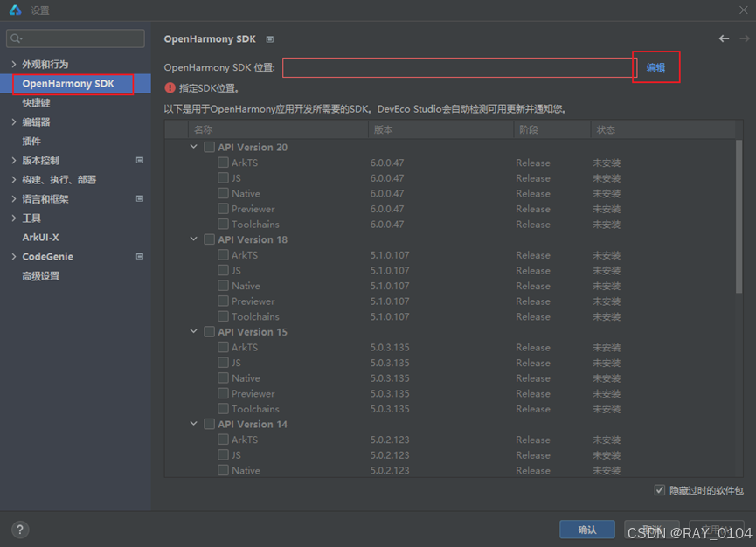The height and width of the screenshot is (547, 756).
Task: Check the API Version 18 checkbox
Action: pyautogui.click(x=209, y=239)
